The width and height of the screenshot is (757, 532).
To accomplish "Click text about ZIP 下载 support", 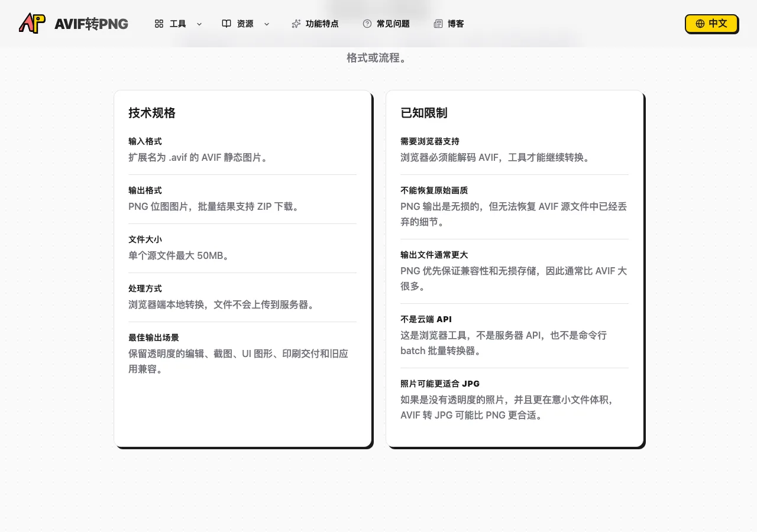I will (215, 207).
